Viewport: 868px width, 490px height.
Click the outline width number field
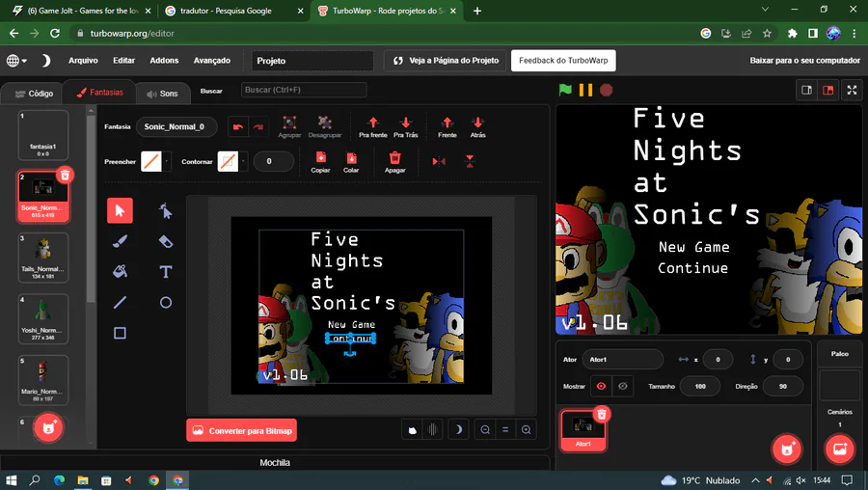point(274,162)
